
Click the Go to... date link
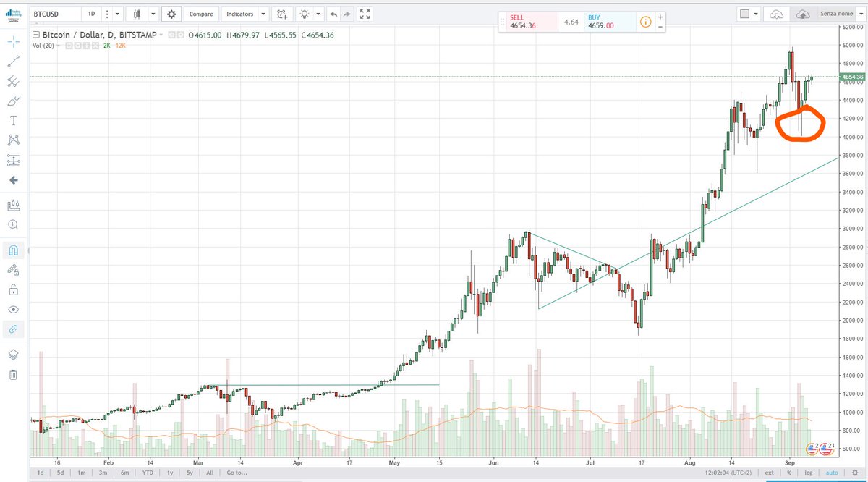[236, 473]
